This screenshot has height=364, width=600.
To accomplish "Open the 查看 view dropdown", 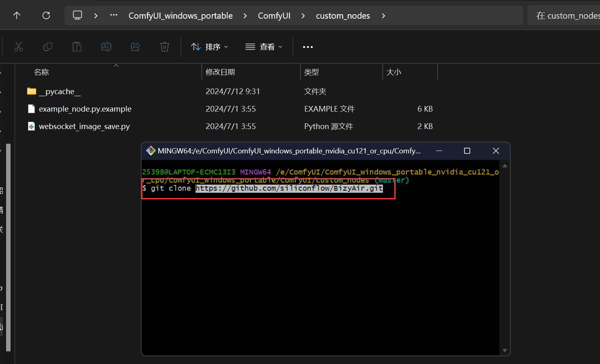I will click(x=264, y=47).
